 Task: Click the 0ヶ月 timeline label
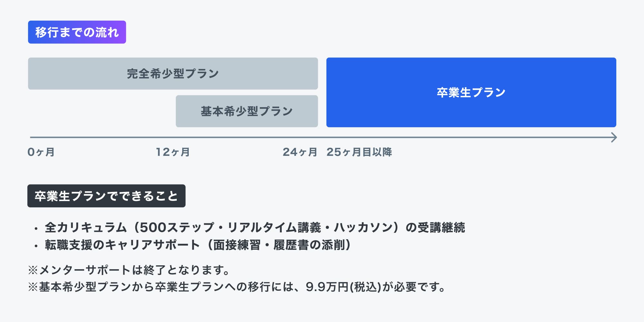point(41,152)
